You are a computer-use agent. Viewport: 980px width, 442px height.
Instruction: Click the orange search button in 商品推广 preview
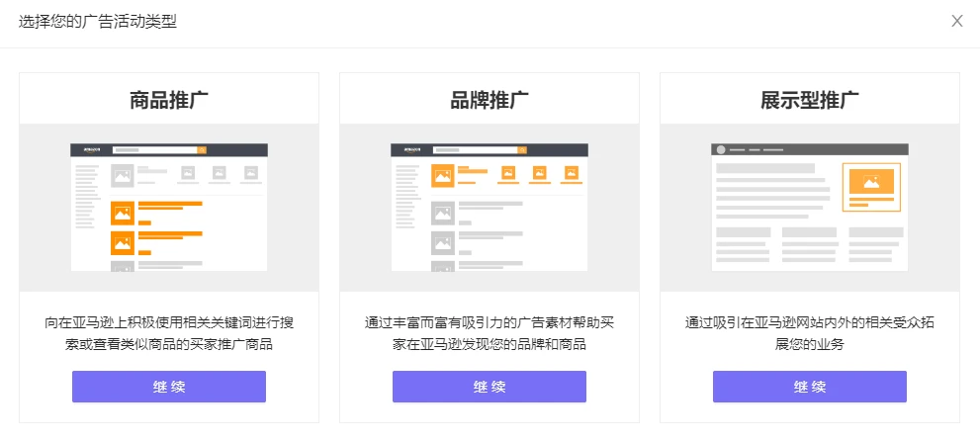[x=203, y=150]
